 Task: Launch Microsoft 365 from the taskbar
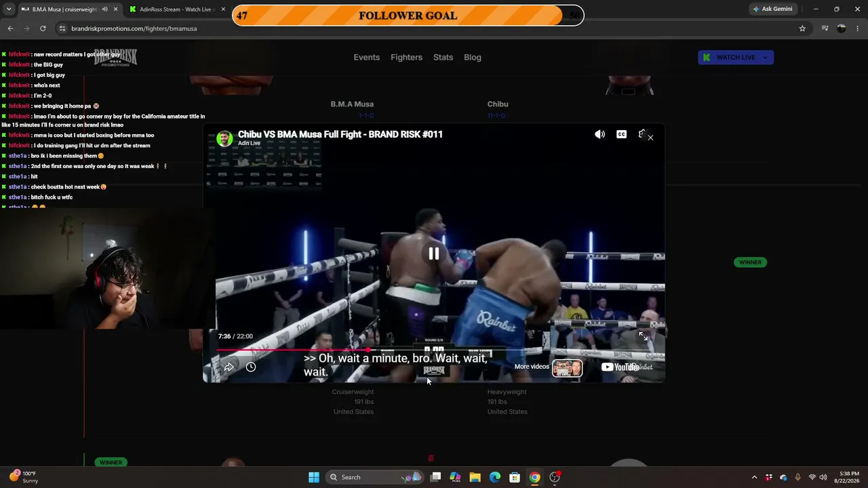click(455, 477)
